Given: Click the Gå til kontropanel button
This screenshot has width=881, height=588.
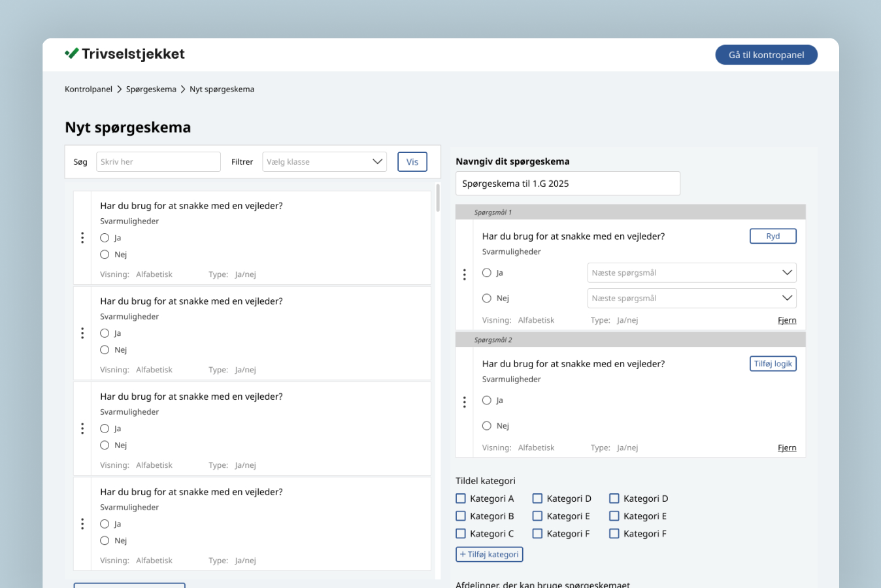Looking at the screenshot, I should click(766, 55).
